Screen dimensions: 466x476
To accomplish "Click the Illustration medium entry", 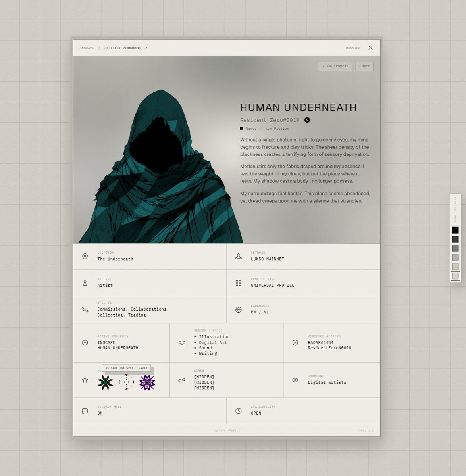I will click(214, 336).
